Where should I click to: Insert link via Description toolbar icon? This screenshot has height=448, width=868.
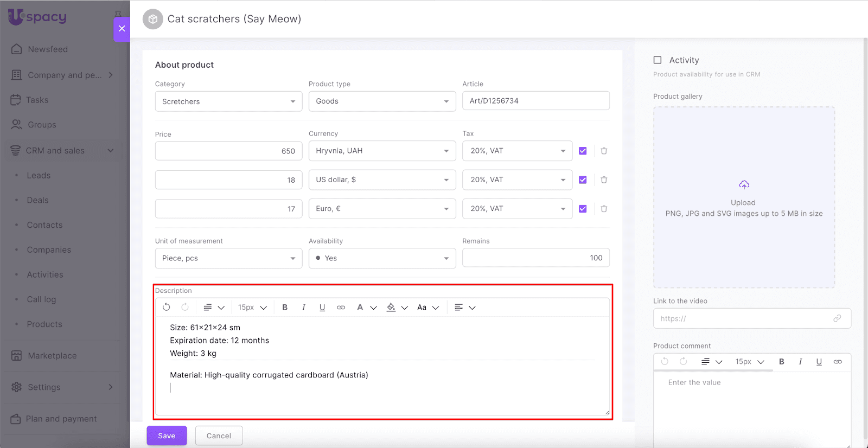click(341, 308)
